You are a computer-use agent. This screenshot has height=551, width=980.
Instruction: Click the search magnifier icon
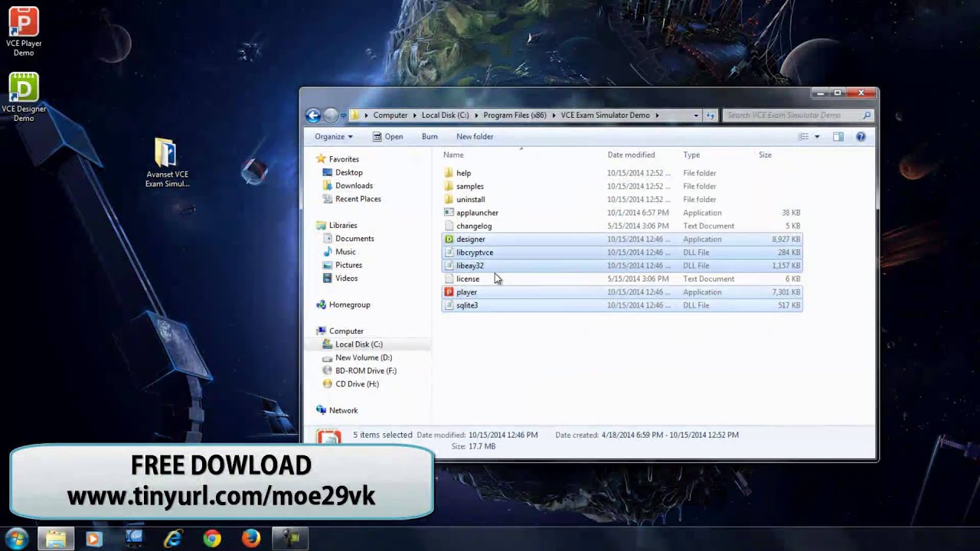tap(867, 116)
